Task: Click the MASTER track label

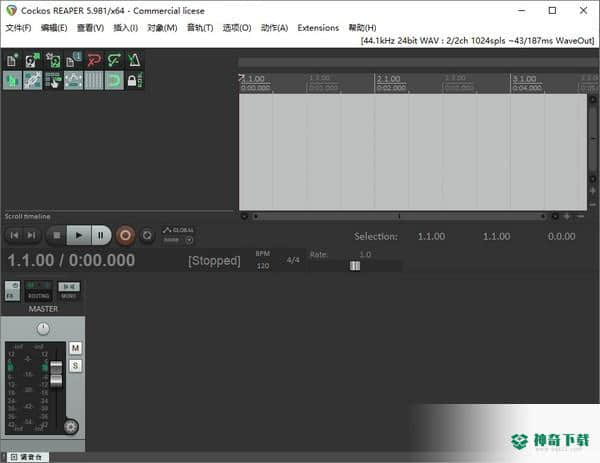Action: click(x=43, y=309)
